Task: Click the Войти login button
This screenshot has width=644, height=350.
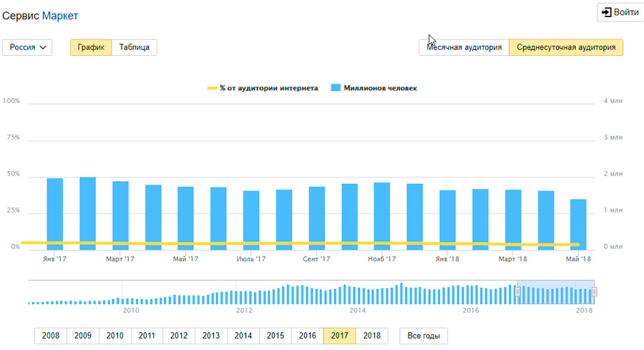Action: click(x=619, y=13)
